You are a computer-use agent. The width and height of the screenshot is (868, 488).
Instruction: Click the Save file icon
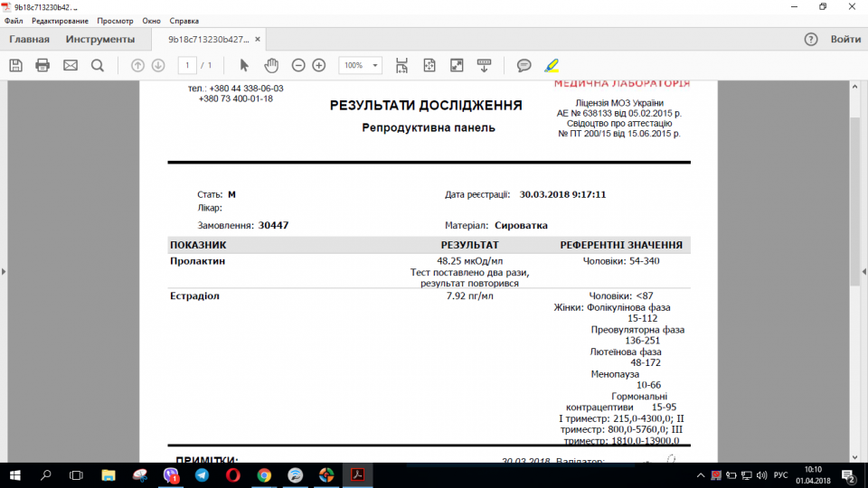click(15, 65)
